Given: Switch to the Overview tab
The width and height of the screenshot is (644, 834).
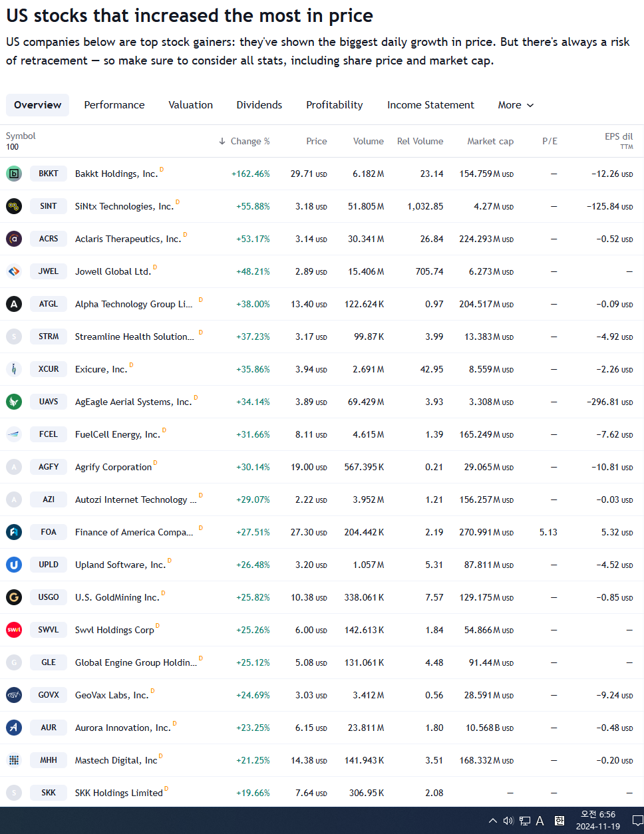Looking at the screenshot, I should 38,105.
